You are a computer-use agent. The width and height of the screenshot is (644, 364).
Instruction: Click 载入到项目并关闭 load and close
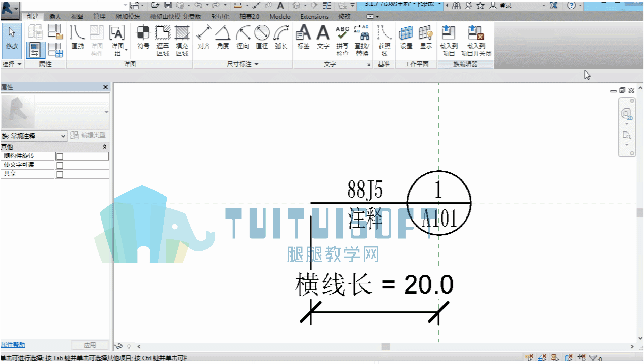pos(476,41)
